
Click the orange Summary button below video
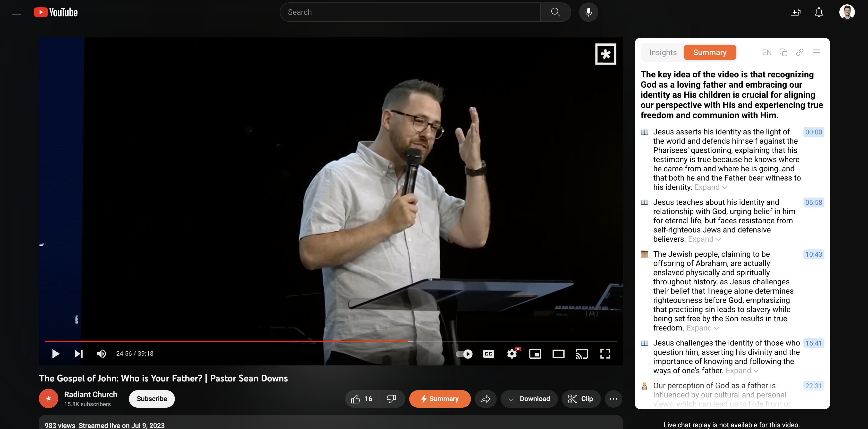click(440, 399)
